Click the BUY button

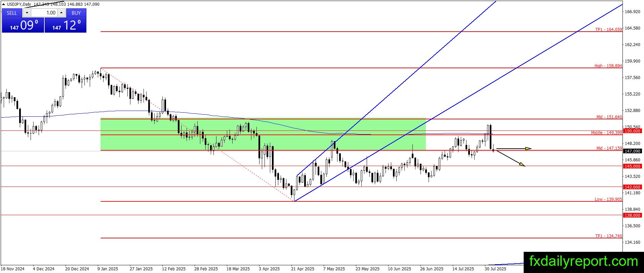pos(76,13)
